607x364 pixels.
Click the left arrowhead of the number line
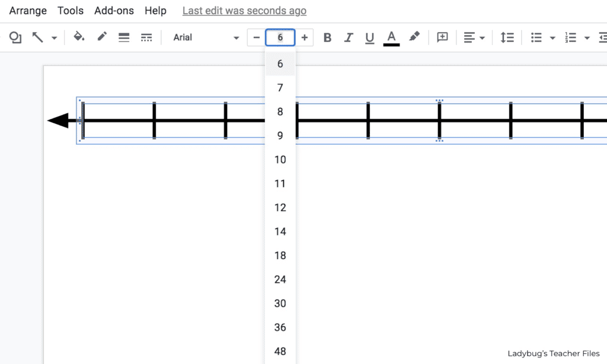click(58, 120)
